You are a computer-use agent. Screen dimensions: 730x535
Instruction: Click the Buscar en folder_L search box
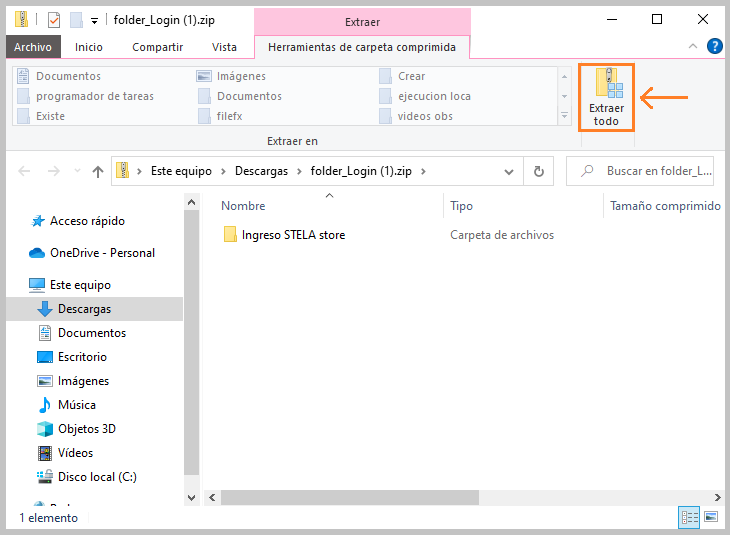pyautogui.click(x=640, y=171)
